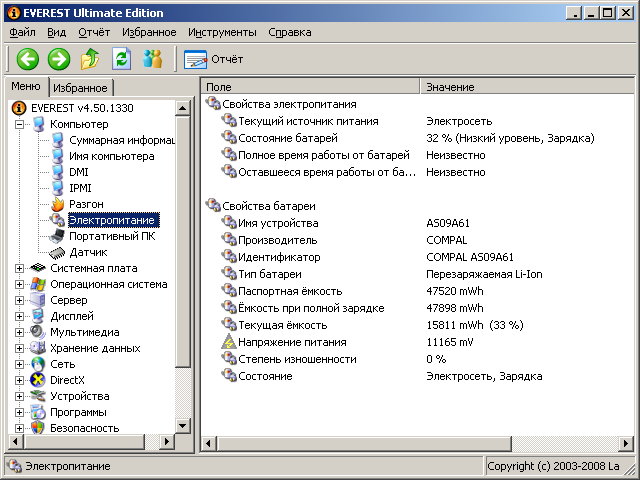Click the Системная плата motherboard icon

[x=38, y=268]
